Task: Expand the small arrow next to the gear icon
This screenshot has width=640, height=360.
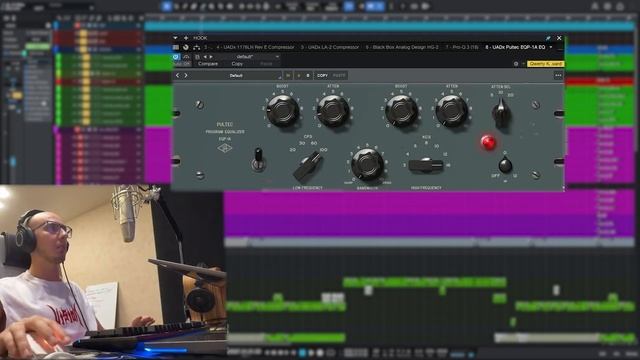Action: point(523,64)
